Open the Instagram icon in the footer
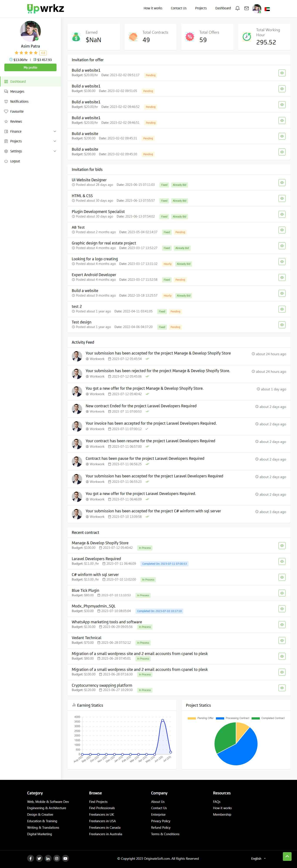 57,858
